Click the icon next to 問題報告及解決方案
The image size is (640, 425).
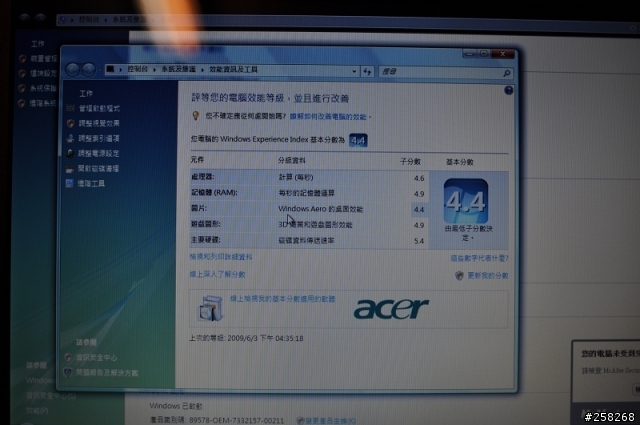click(68, 372)
